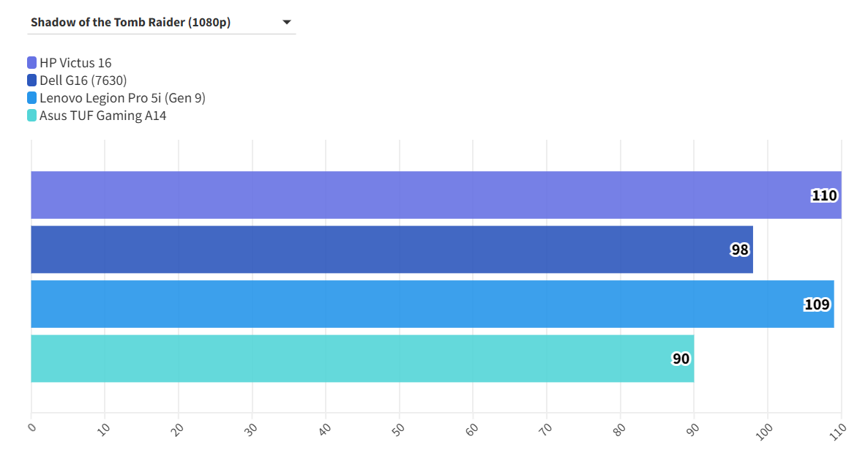Click the 110 value label on the top bar
The width and height of the screenshot is (868, 453).
[824, 195]
